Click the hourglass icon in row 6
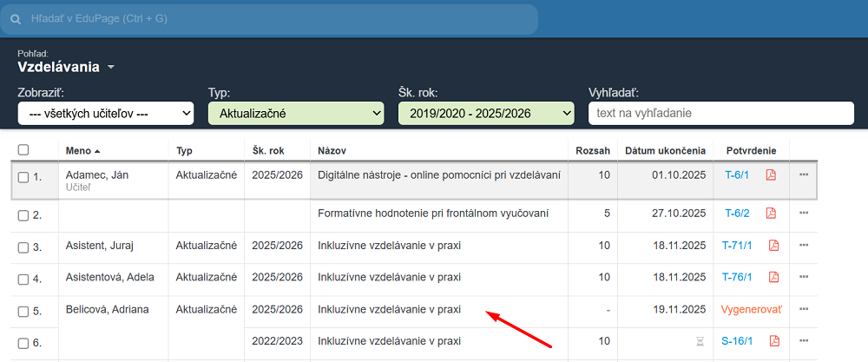 click(700, 342)
